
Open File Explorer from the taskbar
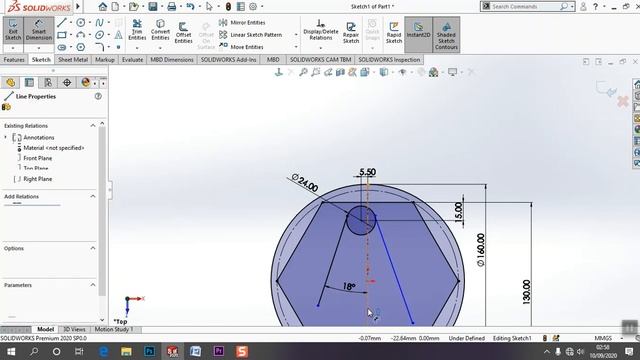pos(126,351)
